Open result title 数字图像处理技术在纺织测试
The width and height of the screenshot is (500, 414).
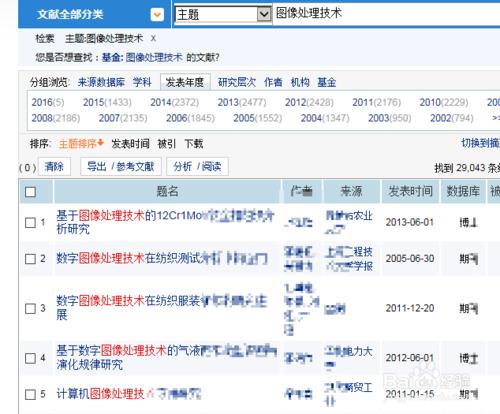(162, 258)
